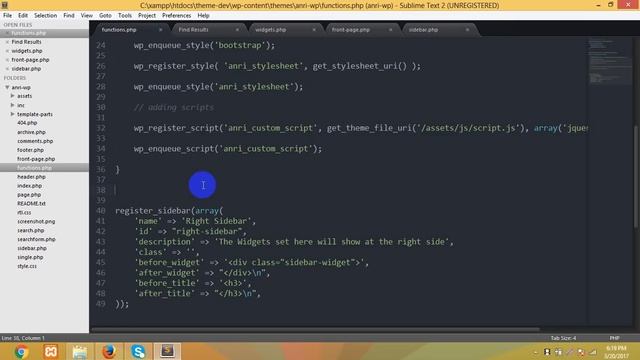Open the Selection menu

[45, 16]
